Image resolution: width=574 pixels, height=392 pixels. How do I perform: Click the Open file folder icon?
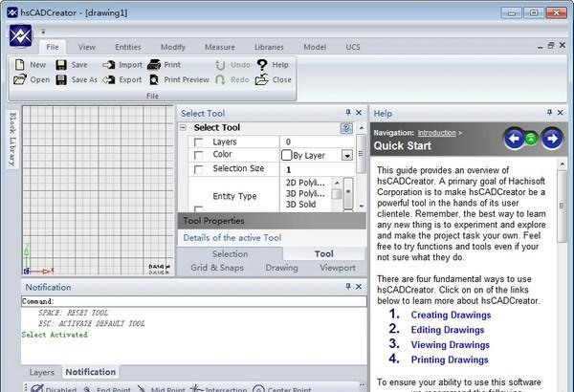(x=20, y=79)
